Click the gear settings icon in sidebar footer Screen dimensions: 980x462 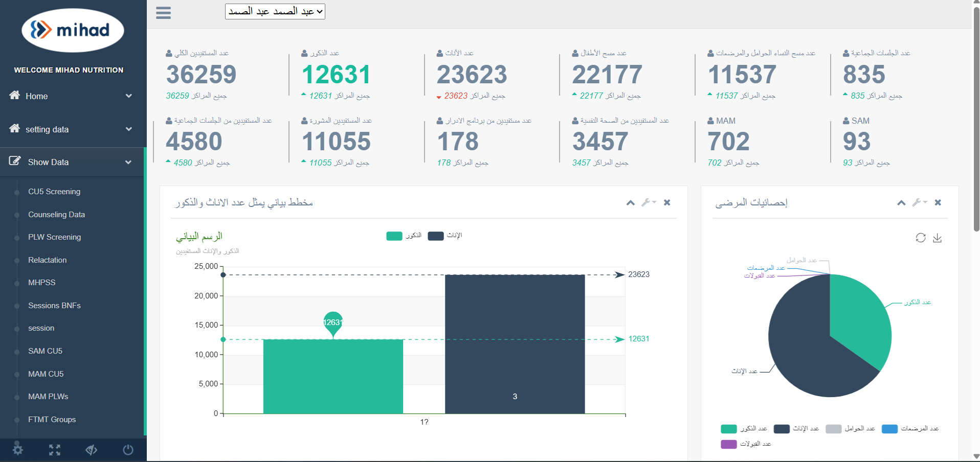coord(18,450)
